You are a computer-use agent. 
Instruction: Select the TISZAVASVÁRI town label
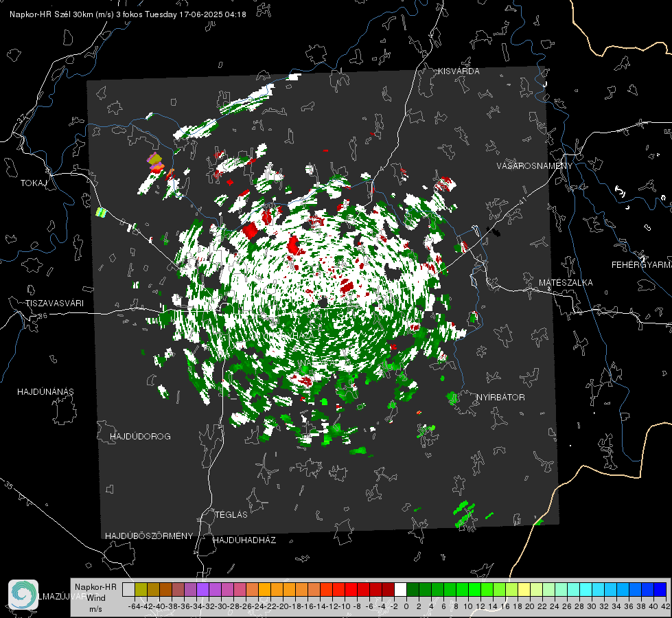[54, 304]
